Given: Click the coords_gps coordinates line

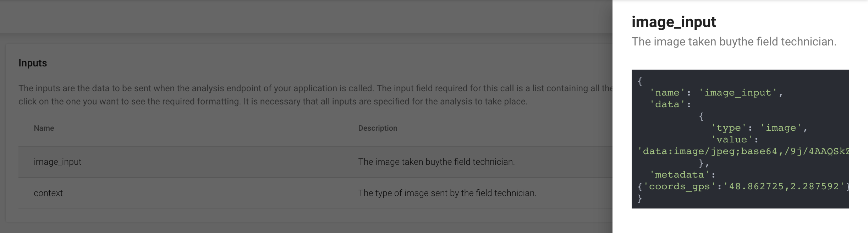Looking at the screenshot, I should tap(743, 186).
